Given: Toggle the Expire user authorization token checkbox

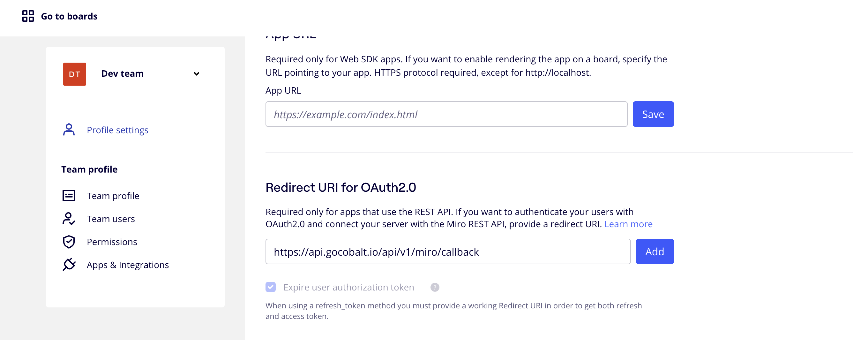Looking at the screenshot, I should pos(270,287).
